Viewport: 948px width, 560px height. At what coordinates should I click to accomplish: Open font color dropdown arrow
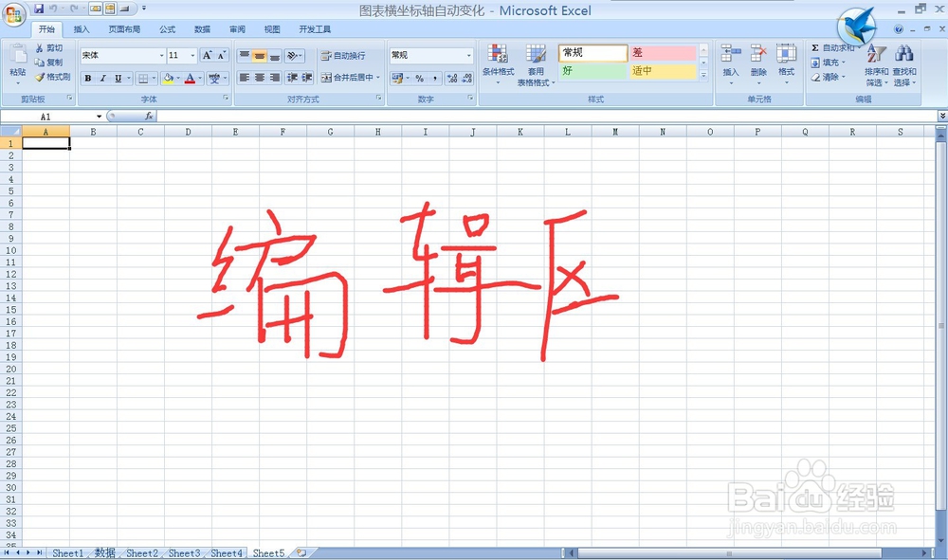point(199,78)
